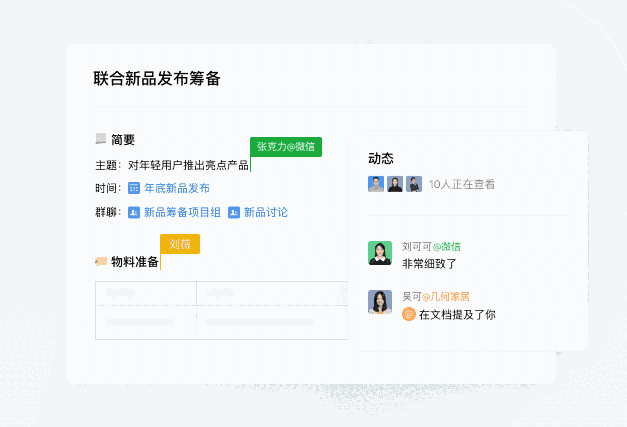Click the 刘可可@微信 name
Image resolution: width=627 pixels, height=427 pixels.
click(431, 247)
